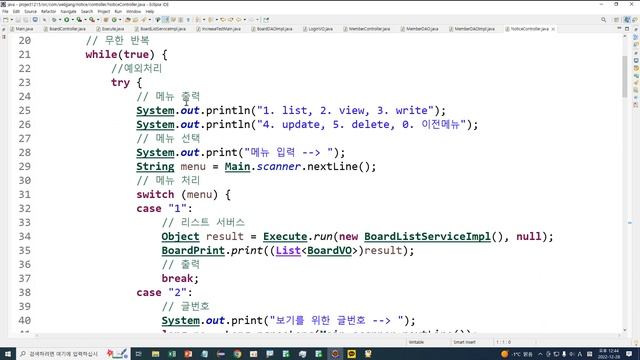Click line number 31 in the gutter
Viewport: 640px width, 360px height.
click(x=24, y=194)
